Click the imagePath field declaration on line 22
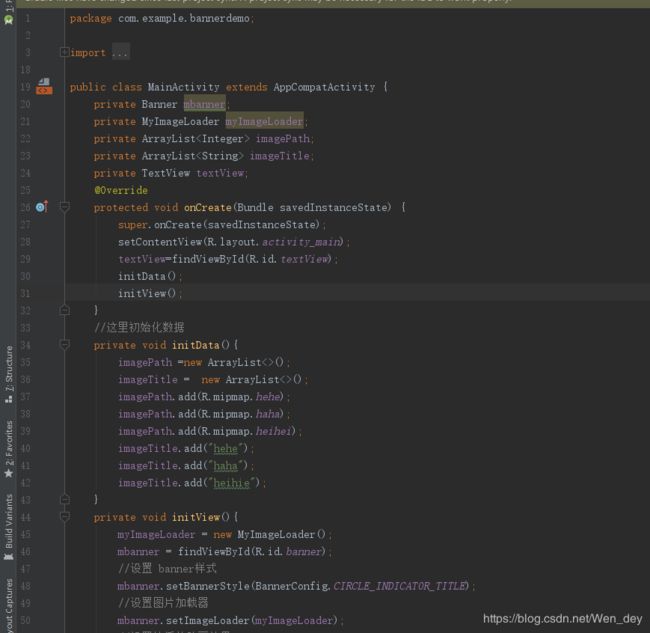The image size is (650, 633). (283, 138)
